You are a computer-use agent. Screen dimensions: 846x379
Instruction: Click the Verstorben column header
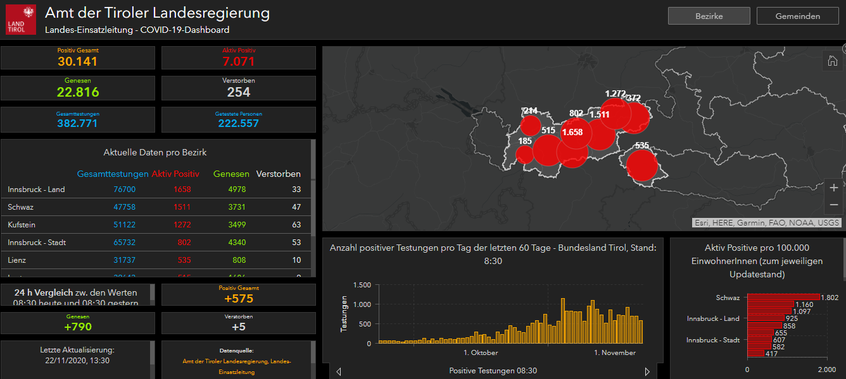[278, 174]
